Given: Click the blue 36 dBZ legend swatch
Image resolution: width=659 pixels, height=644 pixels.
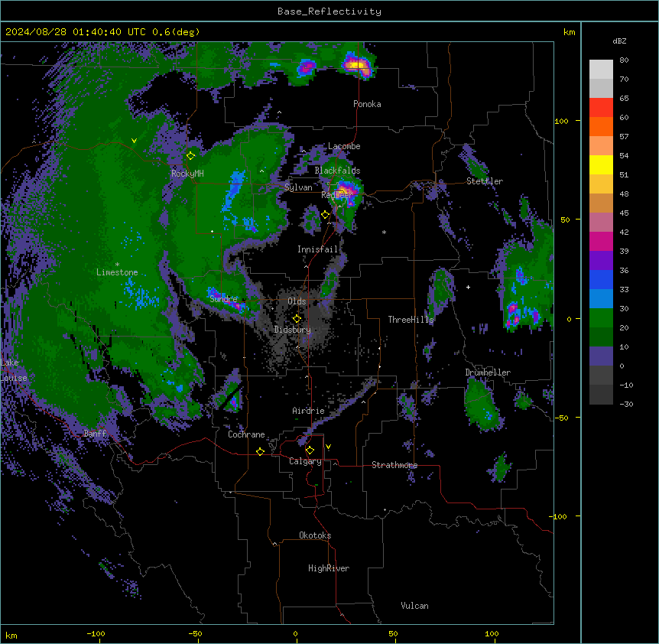Looking at the screenshot, I should pyautogui.click(x=601, y=279).
